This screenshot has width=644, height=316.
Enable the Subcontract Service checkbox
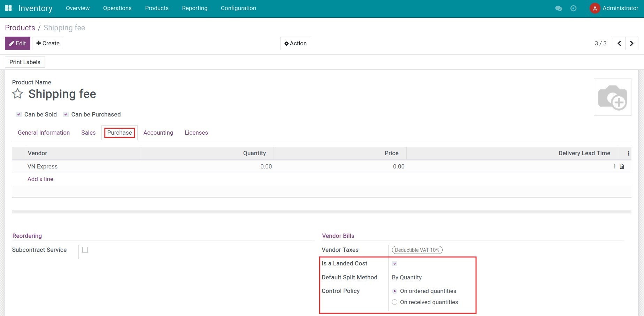[85, 250]
